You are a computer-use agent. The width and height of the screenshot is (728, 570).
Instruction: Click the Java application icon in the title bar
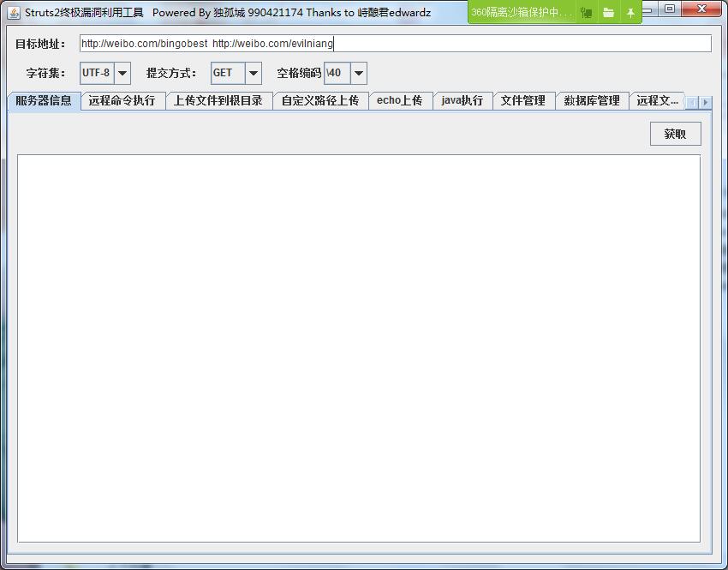pyautogui.click(x=14, y=13)
